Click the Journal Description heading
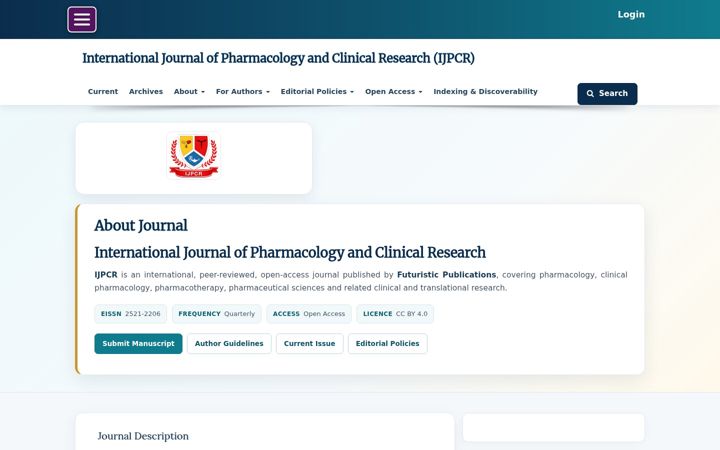 (143, 436)
